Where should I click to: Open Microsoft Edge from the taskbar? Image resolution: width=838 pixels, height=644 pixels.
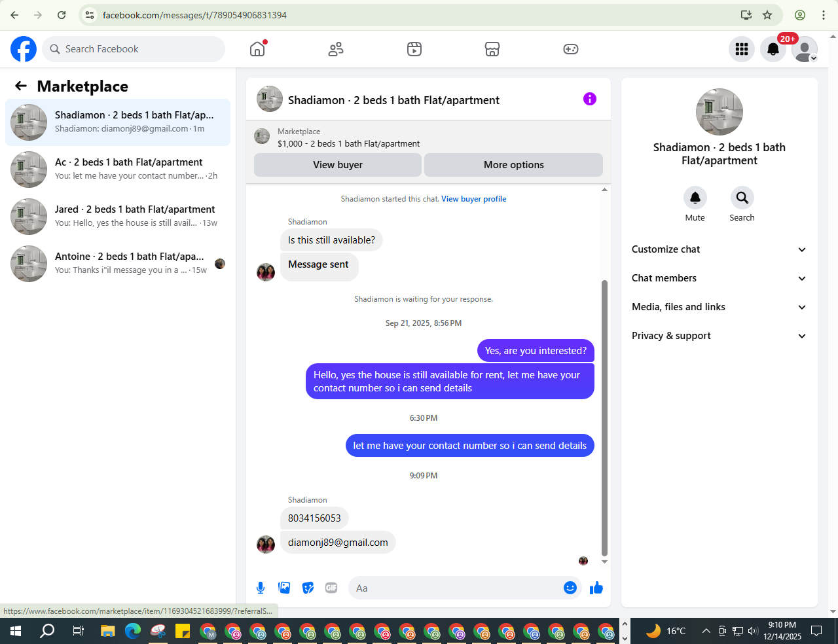(133, 631)
